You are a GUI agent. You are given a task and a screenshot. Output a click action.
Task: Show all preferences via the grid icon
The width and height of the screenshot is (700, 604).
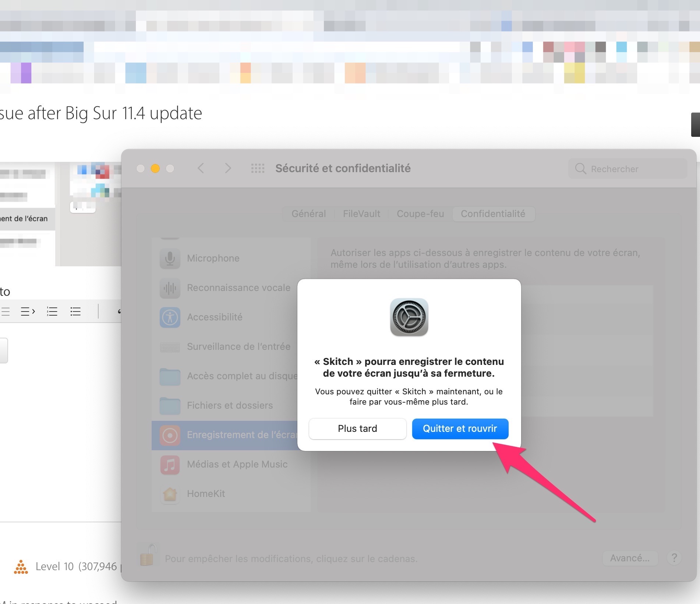click(x=258, y=168)
